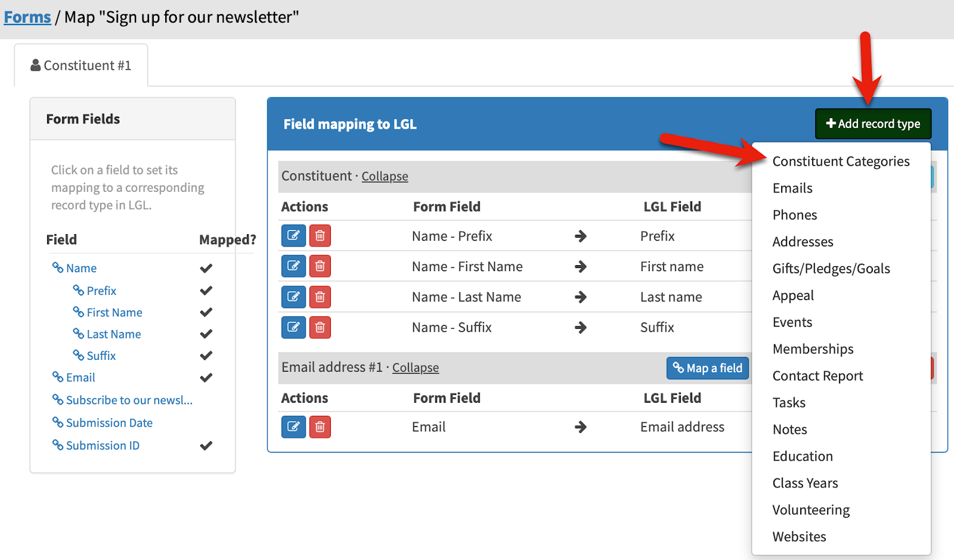Delete the Name - First Name mapping

(320, 266)
